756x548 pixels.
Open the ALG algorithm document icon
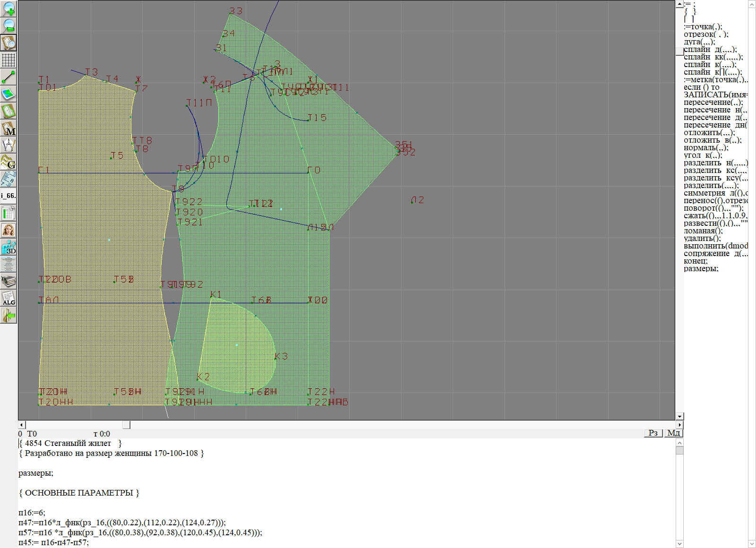point(9,298)
